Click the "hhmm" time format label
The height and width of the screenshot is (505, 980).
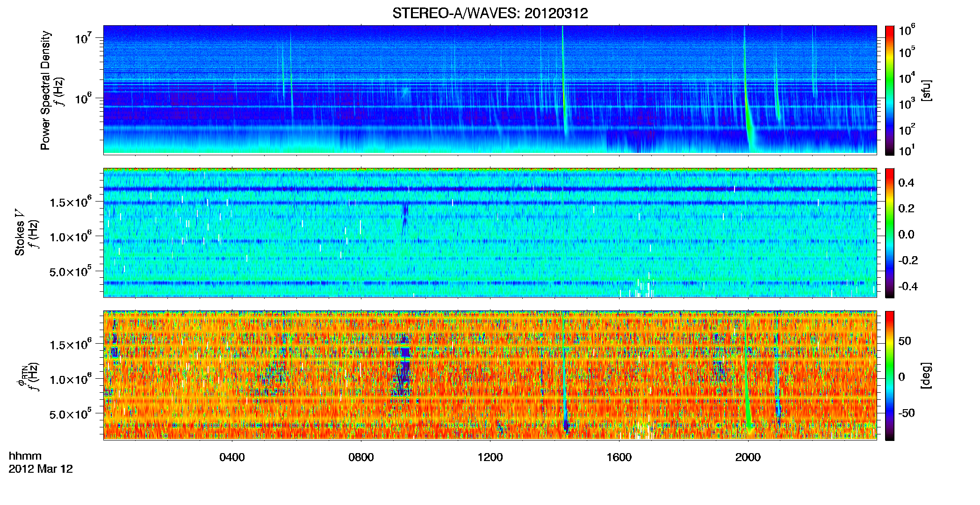coord(25,456)
